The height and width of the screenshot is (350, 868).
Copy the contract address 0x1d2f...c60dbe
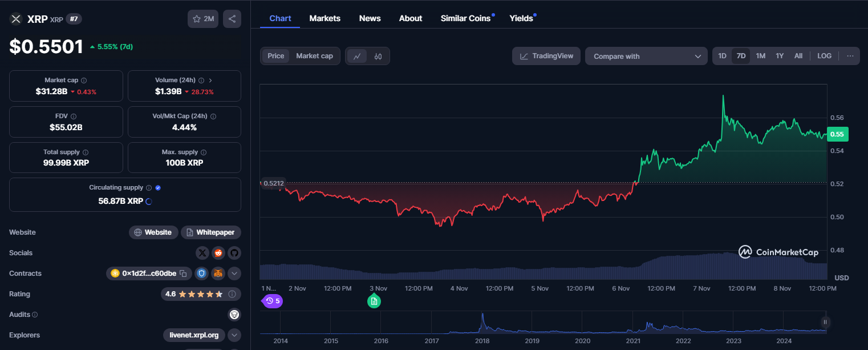[183, 273]
